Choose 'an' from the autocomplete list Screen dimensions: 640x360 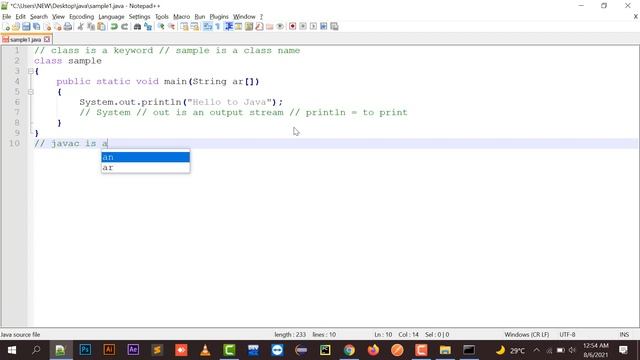tap(146, 157)
